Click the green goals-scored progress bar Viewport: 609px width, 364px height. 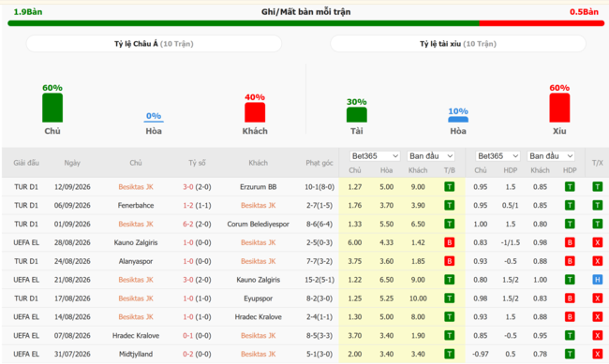click(244, 23)
